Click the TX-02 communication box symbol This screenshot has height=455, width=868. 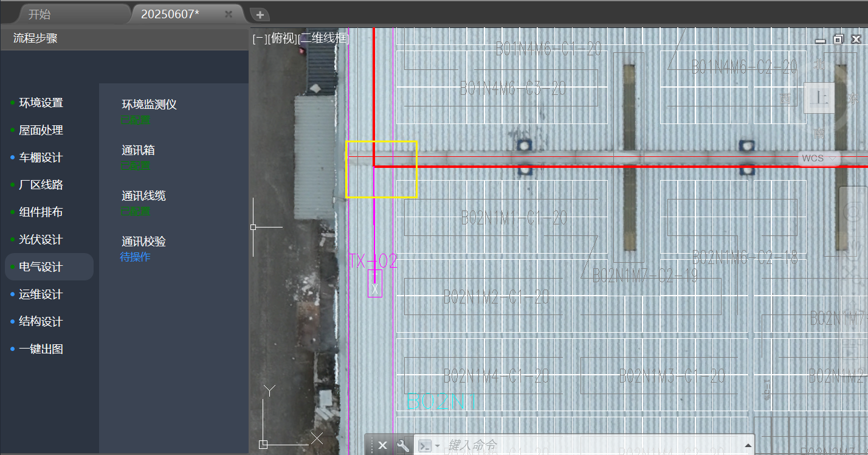375,283
